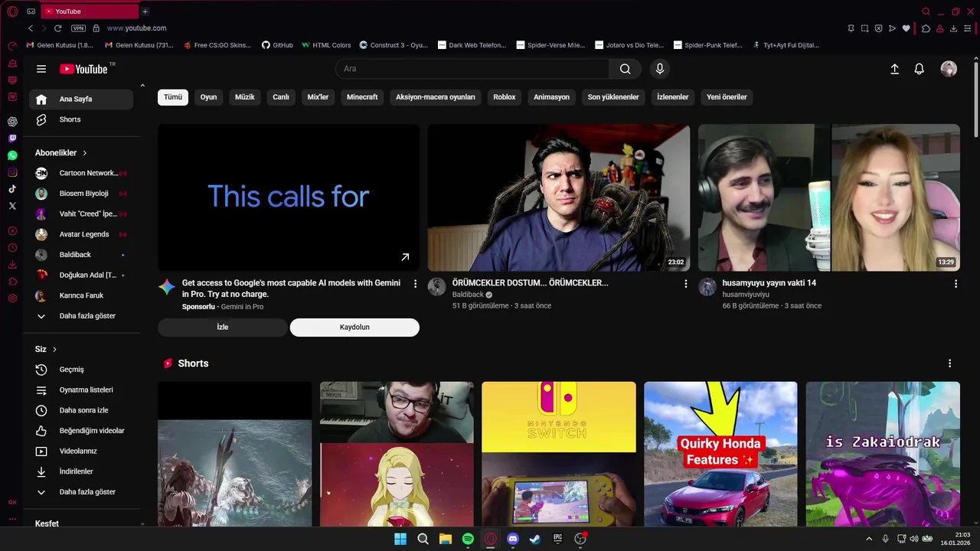Open Discord from the taskbar
980x551 pixels.
click(513, 539)
